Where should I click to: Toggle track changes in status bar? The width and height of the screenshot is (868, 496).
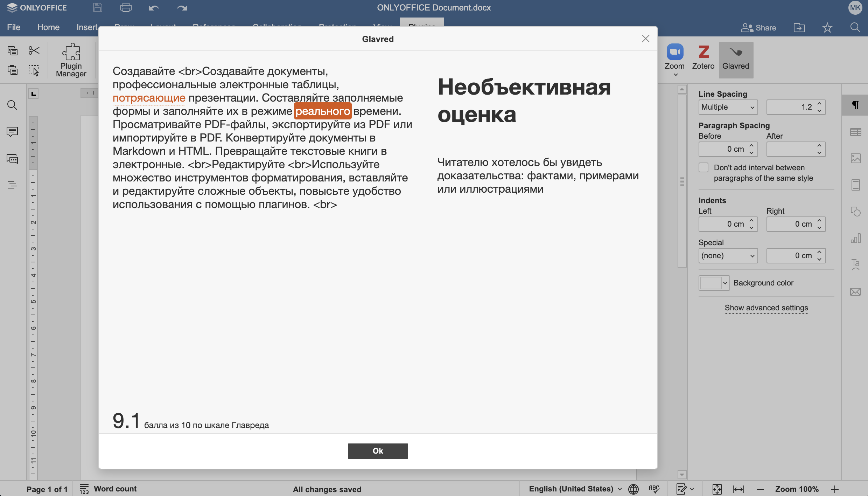(x=681, y=489)
